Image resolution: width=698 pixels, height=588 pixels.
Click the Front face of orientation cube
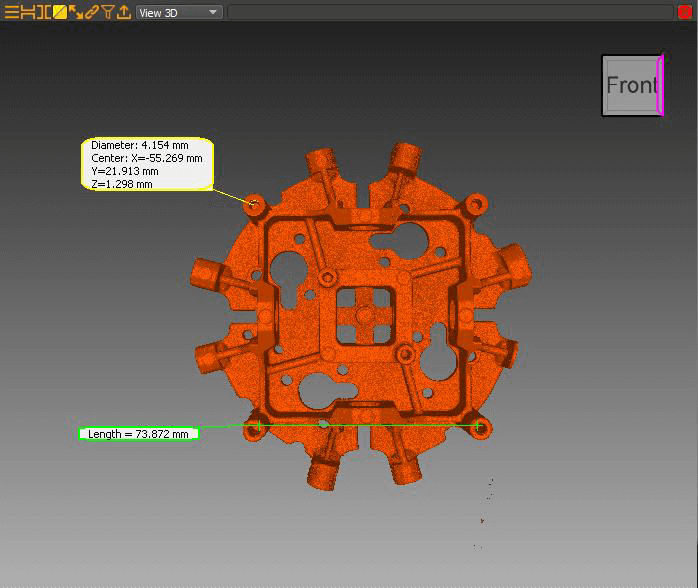631,85
